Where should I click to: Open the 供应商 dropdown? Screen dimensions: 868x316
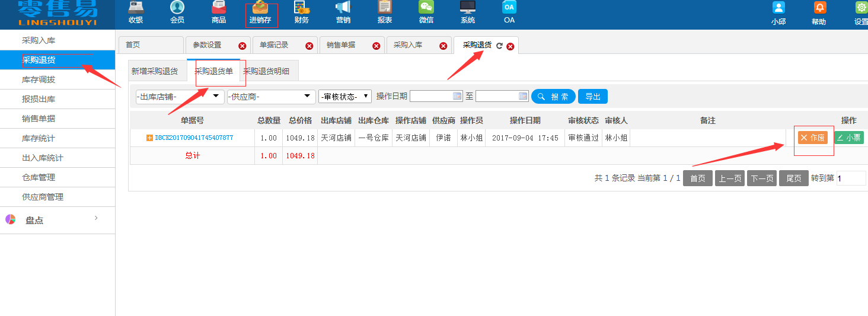(272, 97)
